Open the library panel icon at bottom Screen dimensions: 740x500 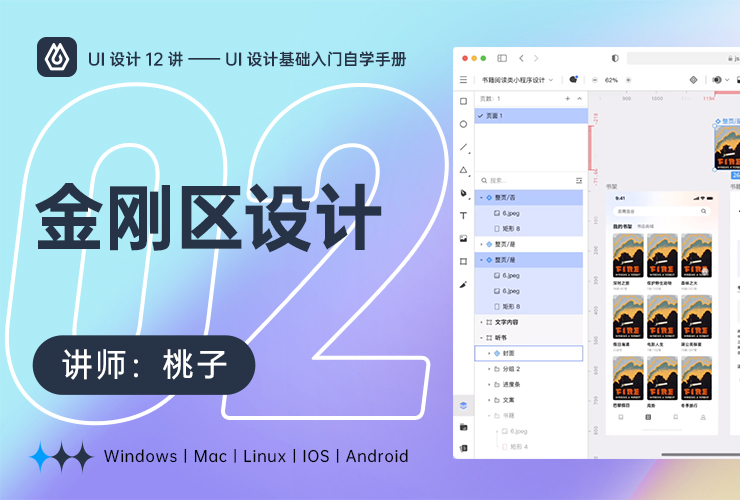pyautogui.click(x=463, y=449)
